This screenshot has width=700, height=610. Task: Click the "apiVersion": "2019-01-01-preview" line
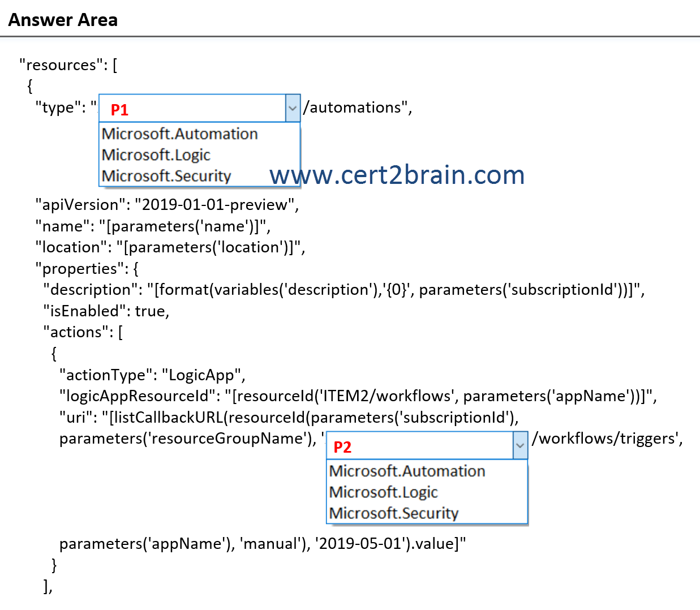click(167, 205)
